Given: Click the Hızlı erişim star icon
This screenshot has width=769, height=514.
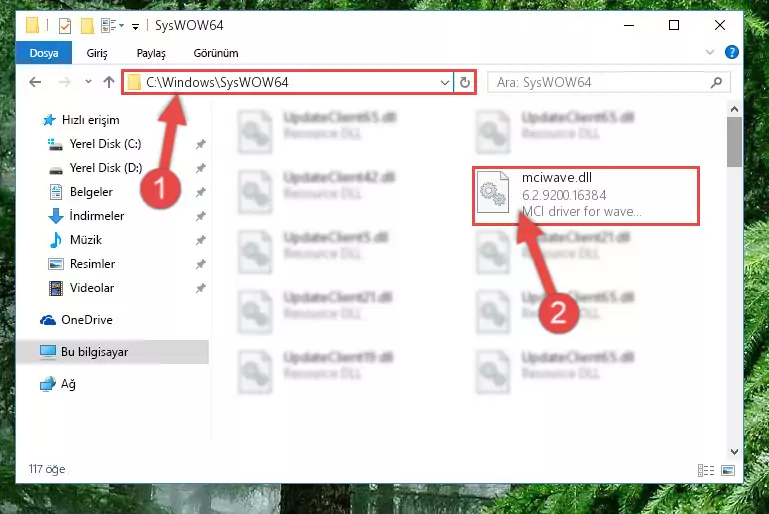Looking at the screenshot, I should click(x=49, y=120).
